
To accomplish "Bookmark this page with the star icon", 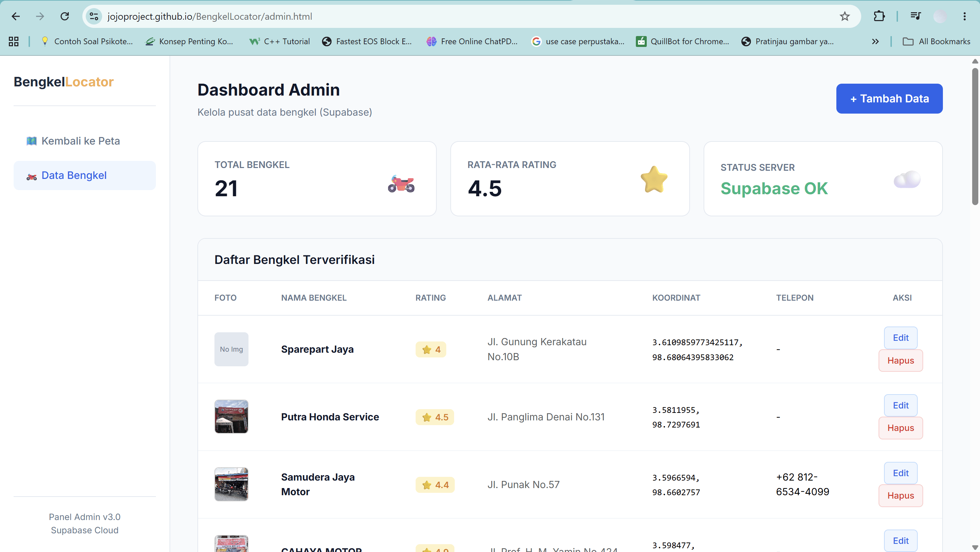I will [x=845, y=16].
